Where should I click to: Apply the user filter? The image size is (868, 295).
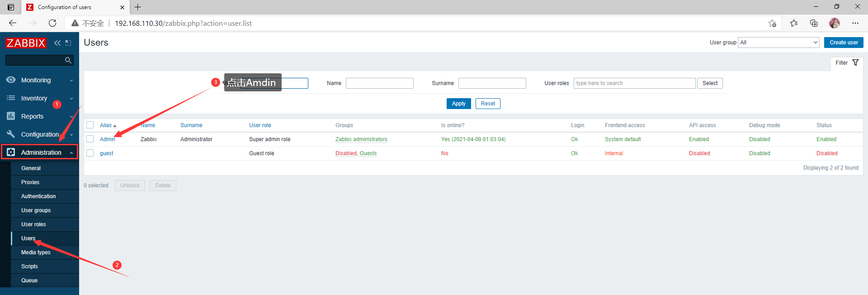459,104
